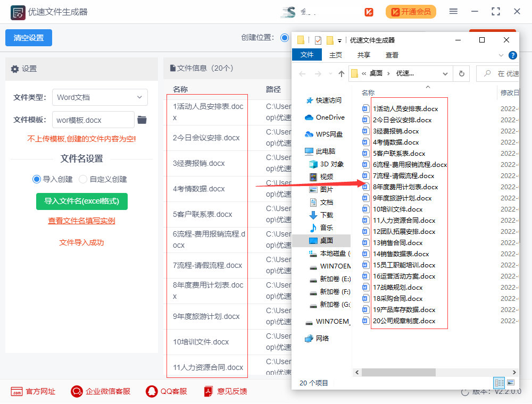Click the Explorer back arrow
The height and width of the screenshot is (404, 532).
click(x=302, y=73)
